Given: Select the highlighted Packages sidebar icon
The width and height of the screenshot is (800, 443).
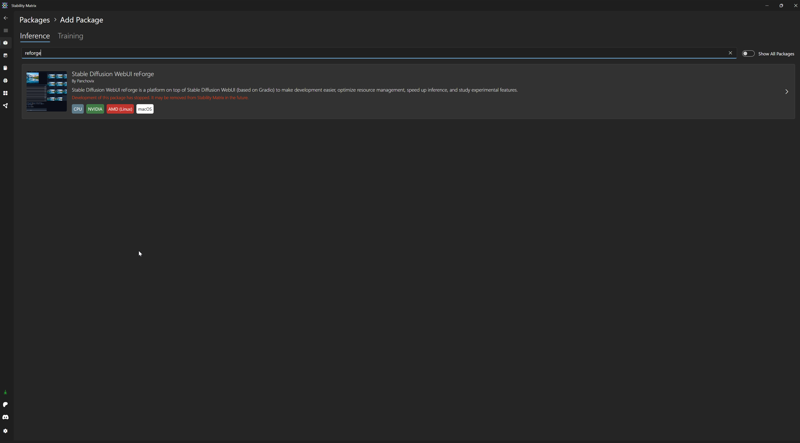Looking at the screenshot, I should [6, 43].
